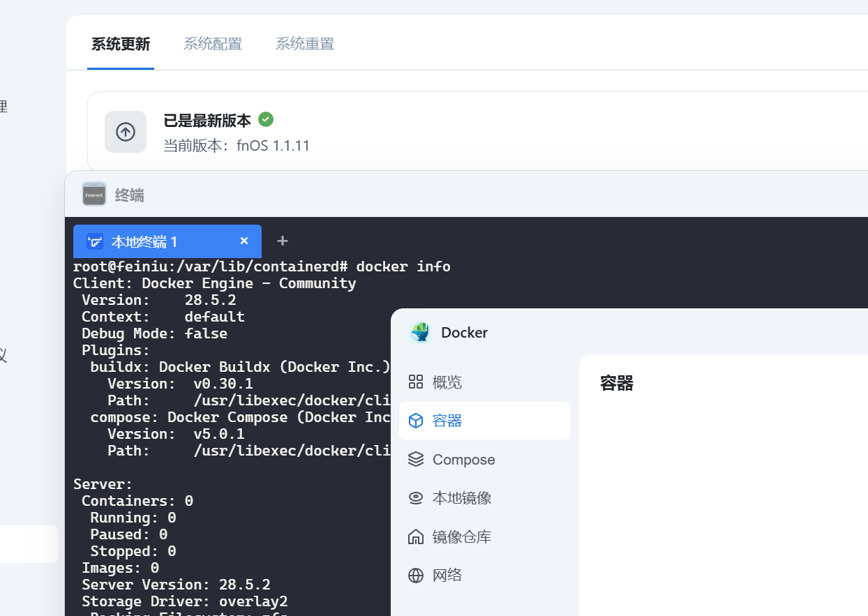
Task: Select the 网络 network globe icon
Action: pos(416,575)
